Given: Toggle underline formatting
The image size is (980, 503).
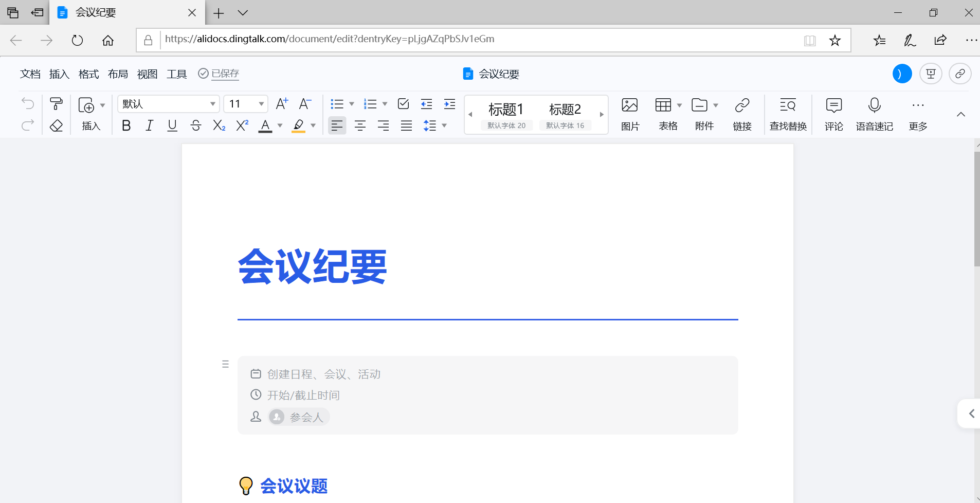Looking at the screenshot, I should (x=172, y=125).
